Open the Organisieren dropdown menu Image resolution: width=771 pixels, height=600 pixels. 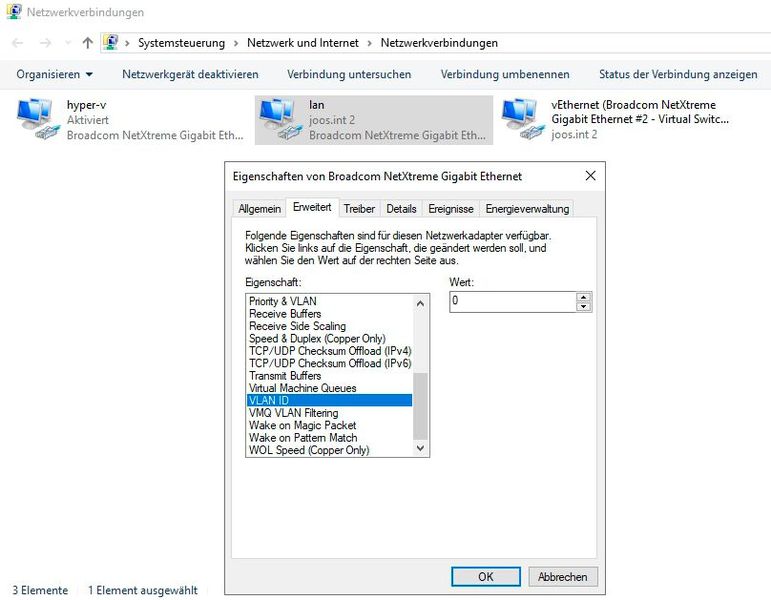click(x=54, y=74)
